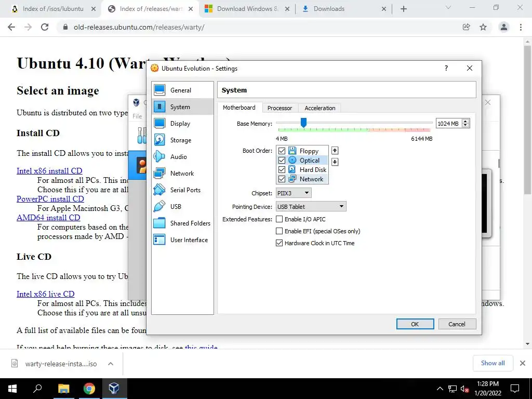Open Chrome profile avatar icon
This screenshot has width=532, height=399.
coord(504,27)
